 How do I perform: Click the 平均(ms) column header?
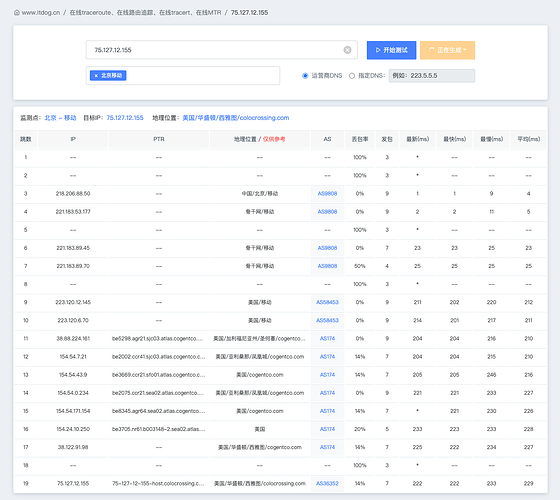pos(529,139)
